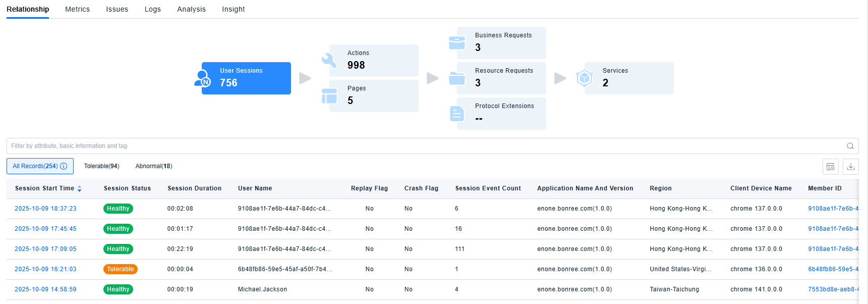
Task: Switch to the Metrics tab
Action: (77, 9)
